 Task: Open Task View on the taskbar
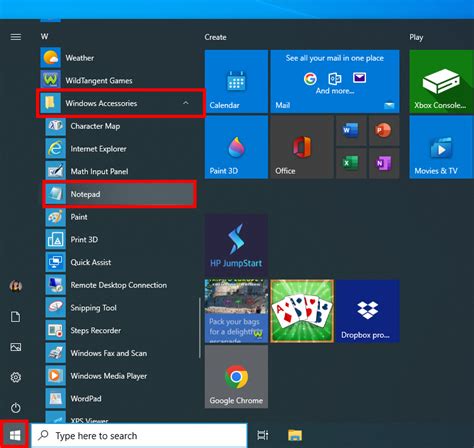263,435
